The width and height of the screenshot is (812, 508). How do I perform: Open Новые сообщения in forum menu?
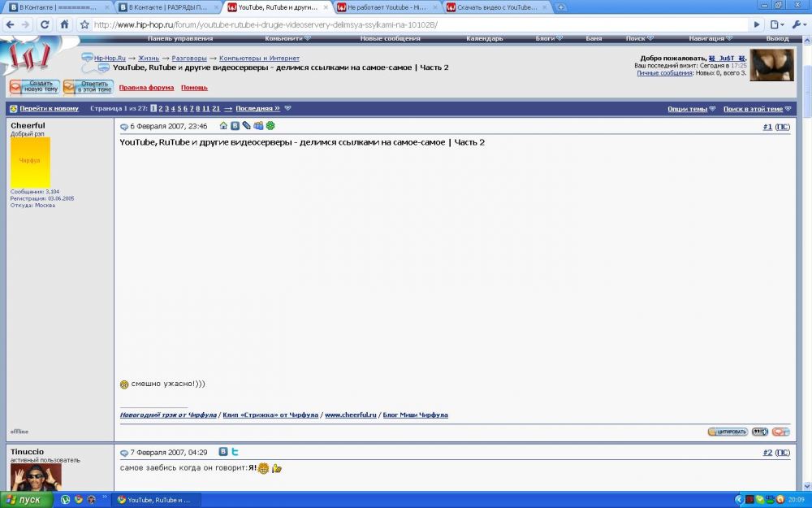click(390, 38)
